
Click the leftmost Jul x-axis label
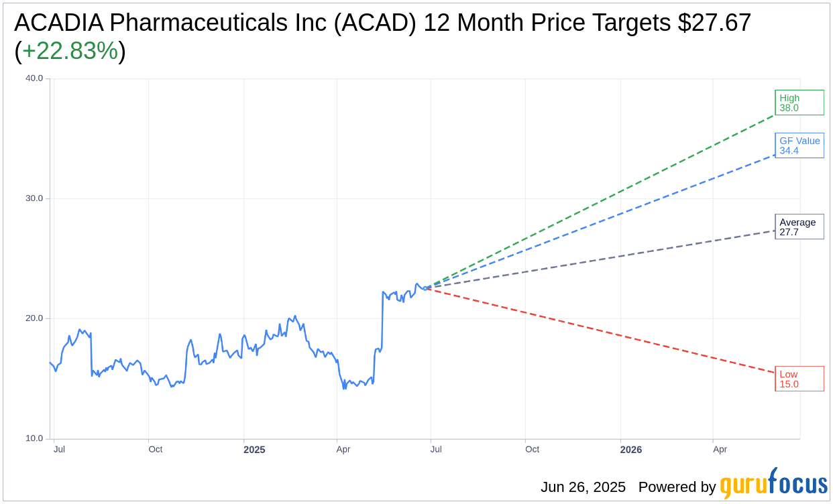pyautogui.click(x=59, y=449)
